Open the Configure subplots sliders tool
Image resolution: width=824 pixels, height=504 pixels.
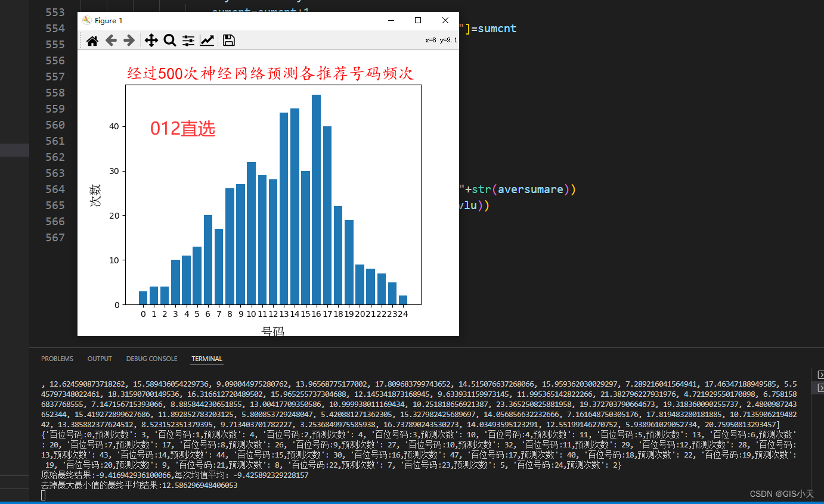(x=188, y=41)
